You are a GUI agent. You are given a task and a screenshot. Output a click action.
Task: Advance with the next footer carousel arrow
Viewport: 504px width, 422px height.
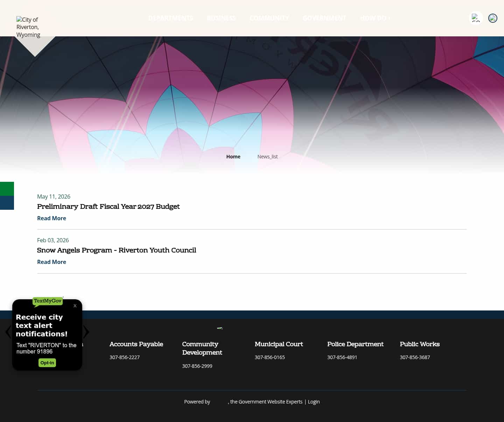pos(86,332)
